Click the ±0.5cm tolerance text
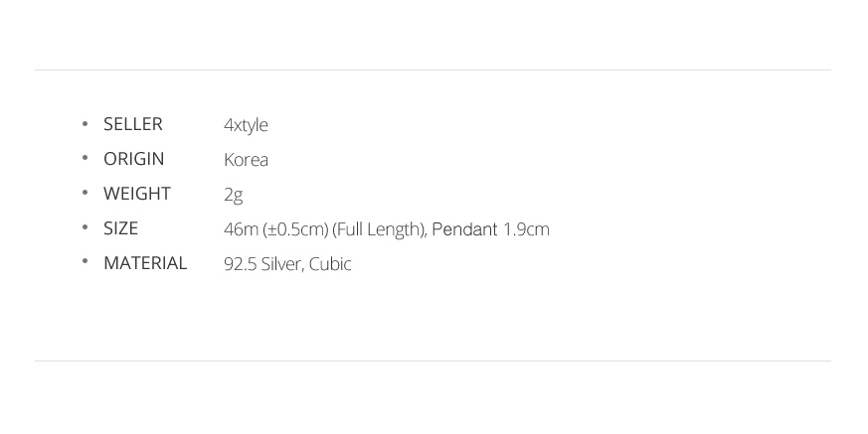868x434 pixels. (296, 229)
